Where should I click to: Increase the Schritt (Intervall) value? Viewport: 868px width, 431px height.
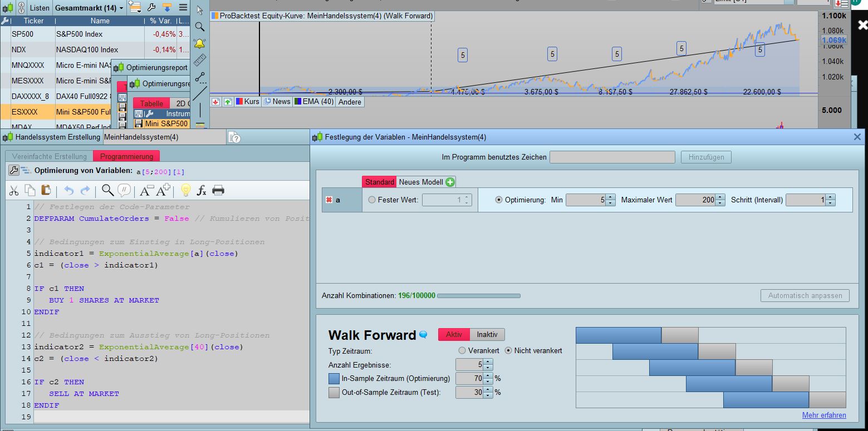(831, 197)
